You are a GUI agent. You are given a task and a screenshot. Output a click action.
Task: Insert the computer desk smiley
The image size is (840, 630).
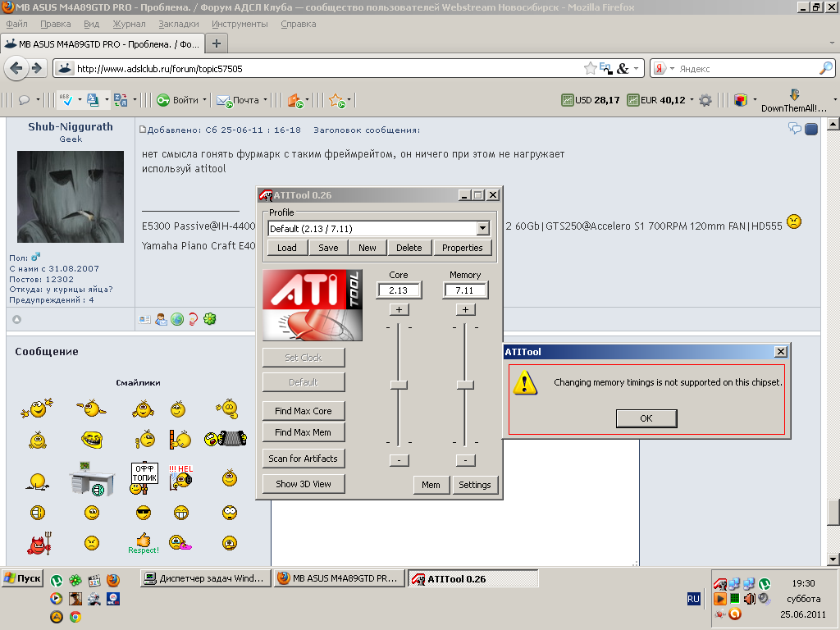92,478
